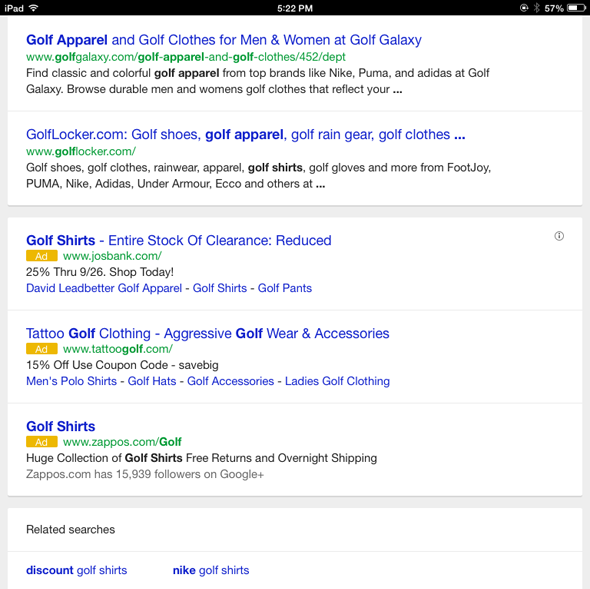Viewport: 590px width, 589px height.
Task: Click the www.josbank.com/ URL text
Action: click(x=113, y=256)
